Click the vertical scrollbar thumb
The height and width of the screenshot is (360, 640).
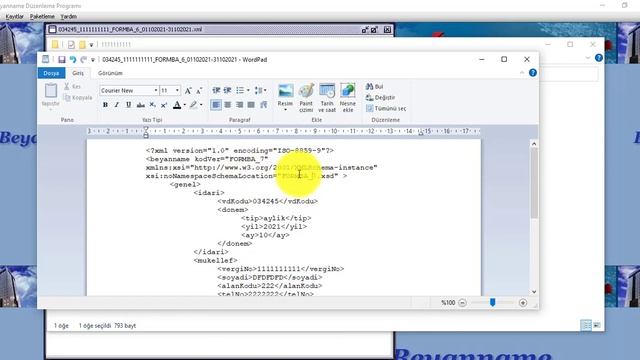pyautogui.click(x=534, y=183)
